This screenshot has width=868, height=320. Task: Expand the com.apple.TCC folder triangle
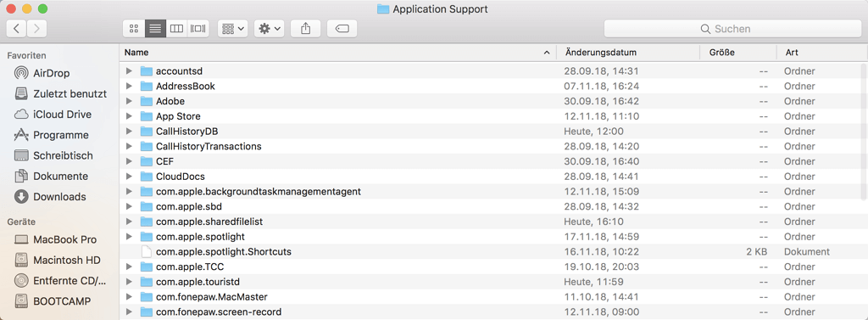[129, 267]
